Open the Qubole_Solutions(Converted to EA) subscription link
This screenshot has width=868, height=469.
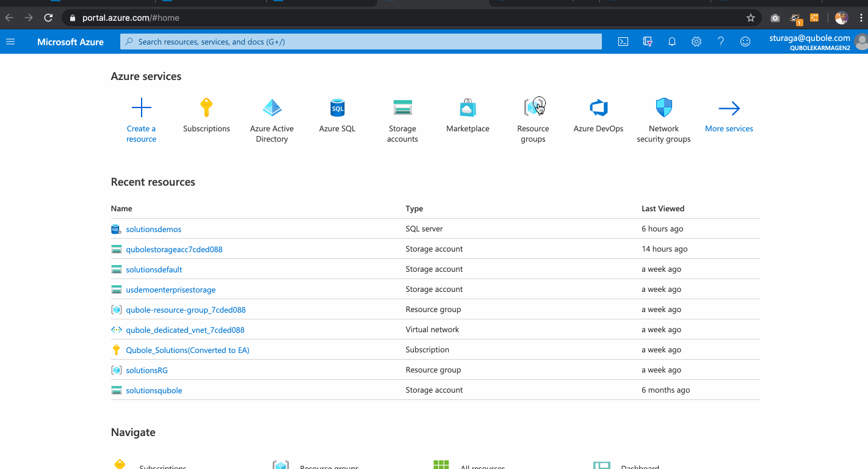(x=187, y=351)
